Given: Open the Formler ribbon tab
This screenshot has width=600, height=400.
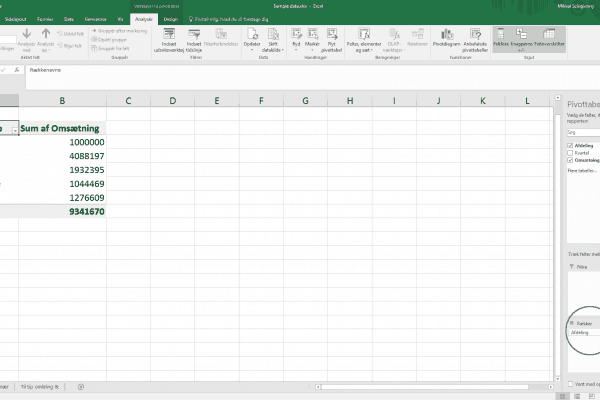Looking at the screenshot, I should pos(45,18).
